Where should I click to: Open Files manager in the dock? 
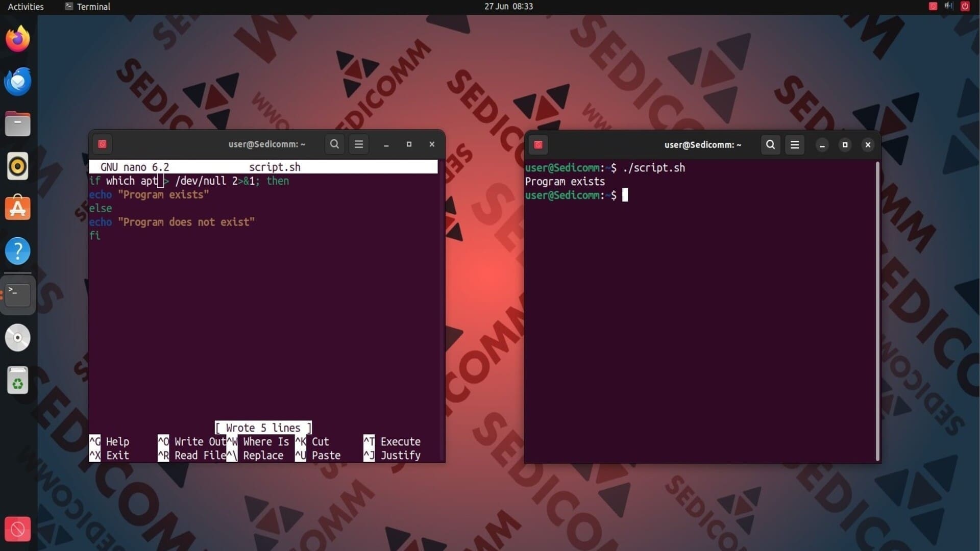(18, 124)
